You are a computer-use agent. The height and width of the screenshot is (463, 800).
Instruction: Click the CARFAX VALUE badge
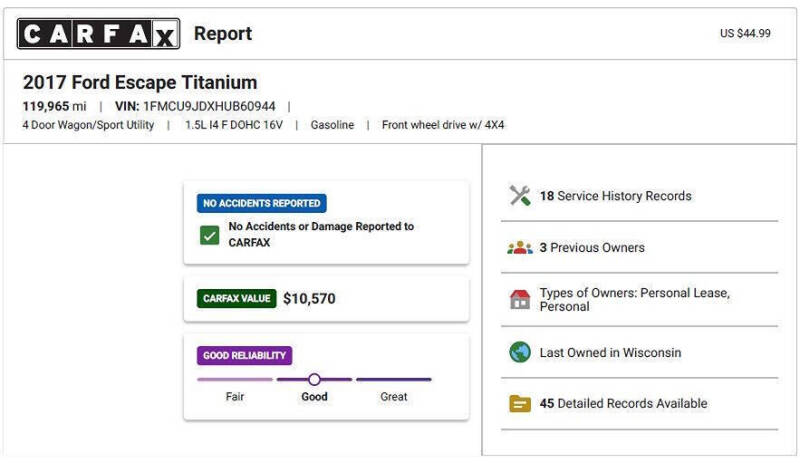237,299
